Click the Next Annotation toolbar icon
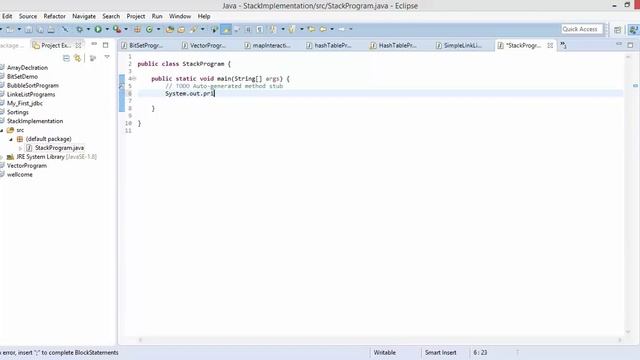This screenshot has width=640, height=360. pyautogui.click(x=273, y=29)
